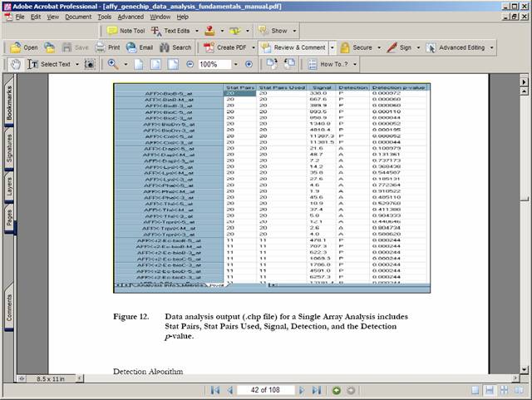Click the page number input field

click(265, 390)
